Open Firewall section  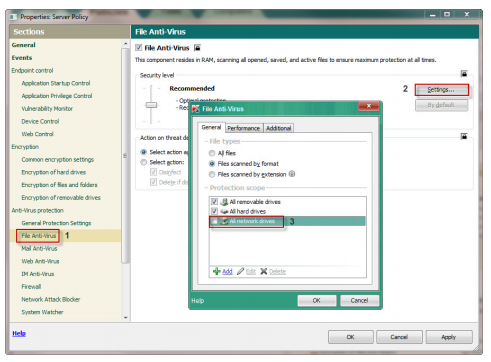point(31,286)
